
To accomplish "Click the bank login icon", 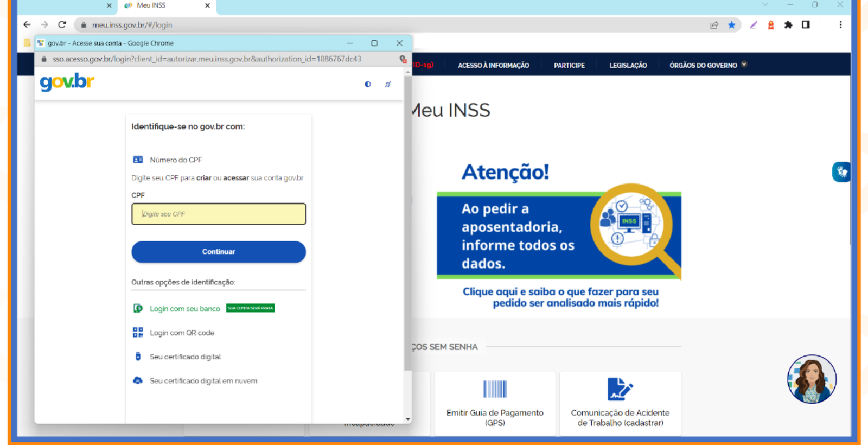I will click(138, 308).
